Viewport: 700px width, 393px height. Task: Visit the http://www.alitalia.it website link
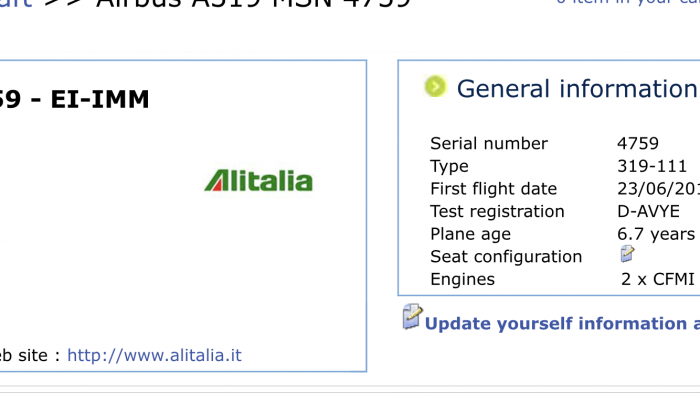(x=154, y=355)
